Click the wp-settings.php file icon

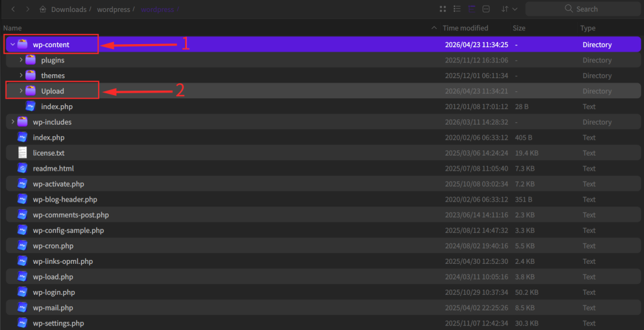[23, 323]
